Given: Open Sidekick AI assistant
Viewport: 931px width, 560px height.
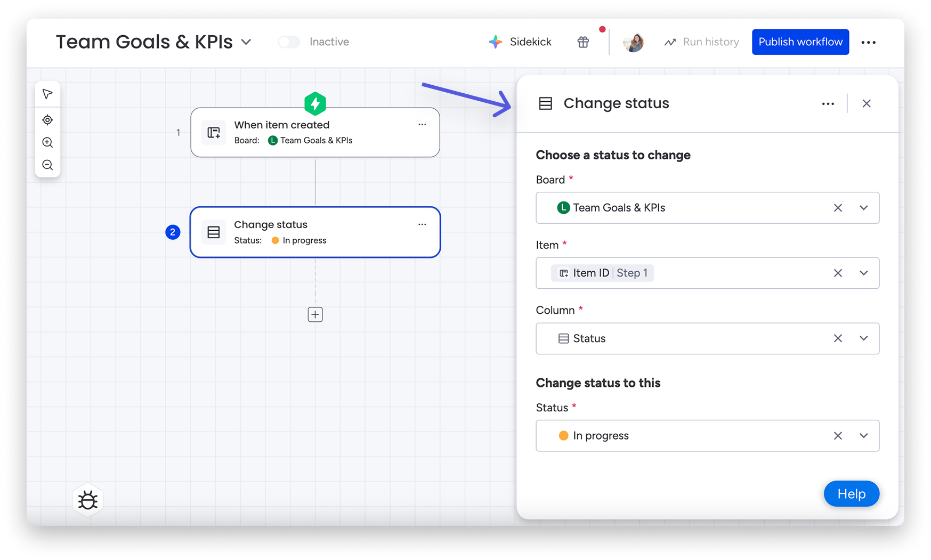Looking at the screenshot, I should tap(520, 42).
